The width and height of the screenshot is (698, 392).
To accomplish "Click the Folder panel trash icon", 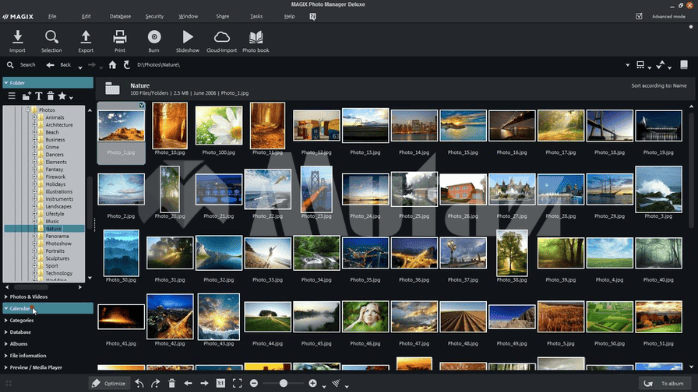I will (x=50, y=96).
